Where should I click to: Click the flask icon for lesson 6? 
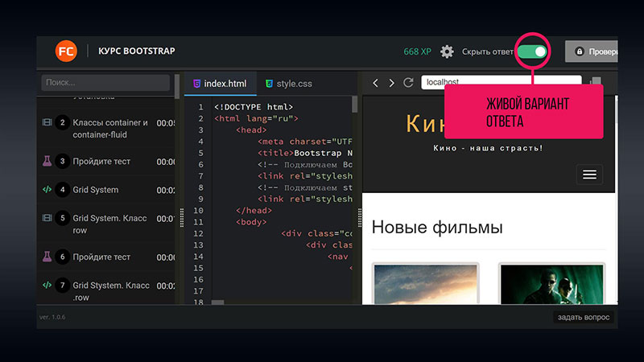(x=47, y=257)
